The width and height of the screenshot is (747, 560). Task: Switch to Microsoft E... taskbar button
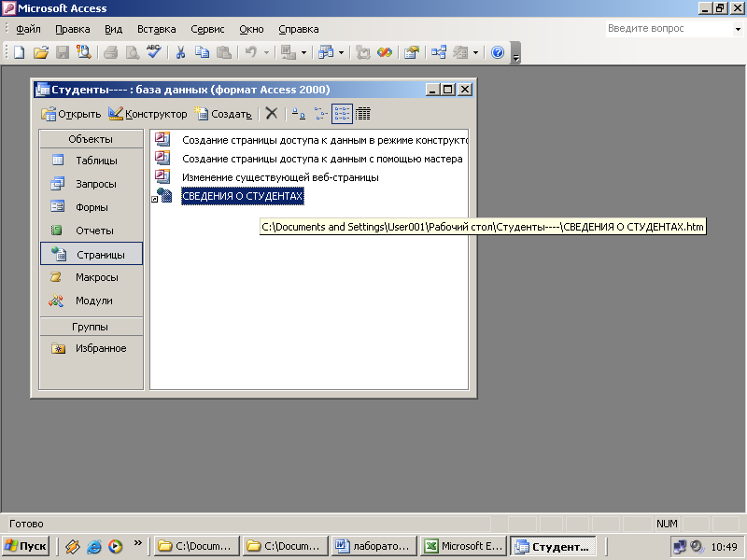(x=464, y=546)
